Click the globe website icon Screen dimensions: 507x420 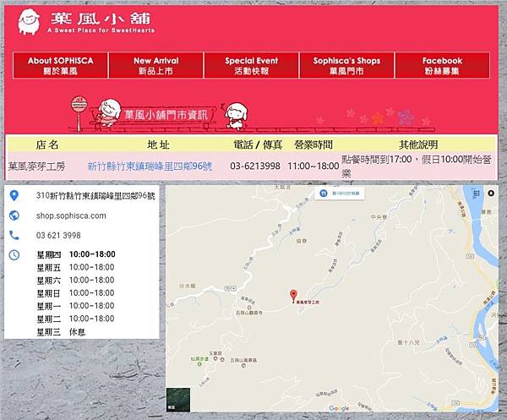(14, 215)
